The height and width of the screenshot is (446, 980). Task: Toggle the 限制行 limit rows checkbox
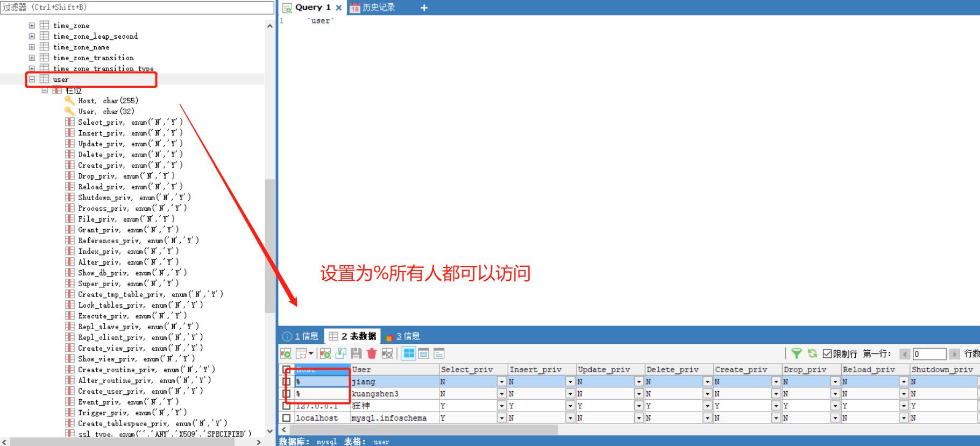tap(827, 353)
